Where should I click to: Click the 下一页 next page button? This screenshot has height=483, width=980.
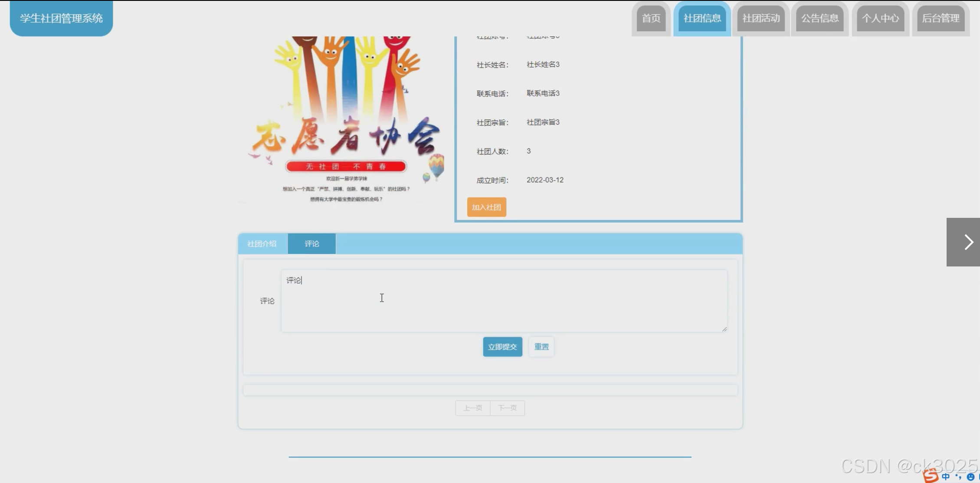coord(507,408)
